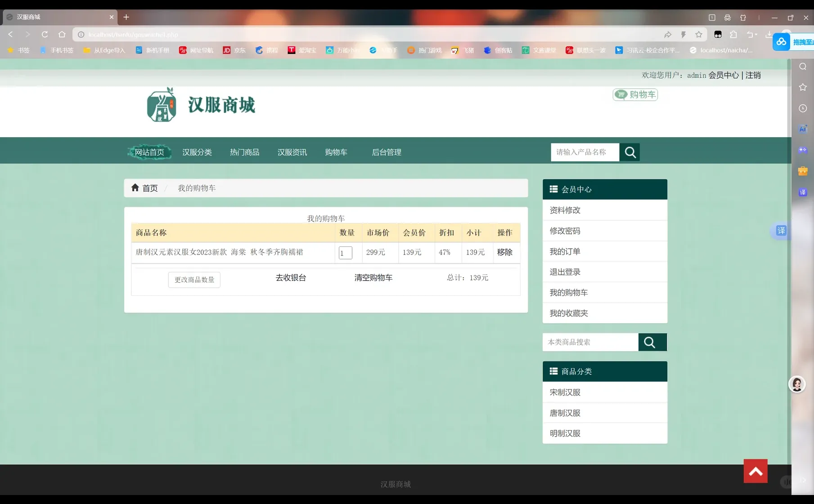Open the 京东 bookmark
This screenshot has width=814, height=504.
coord(234,50)
